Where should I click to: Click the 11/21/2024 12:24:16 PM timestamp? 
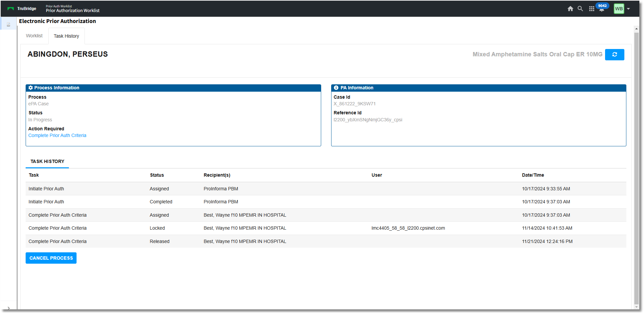click(547, 241)
